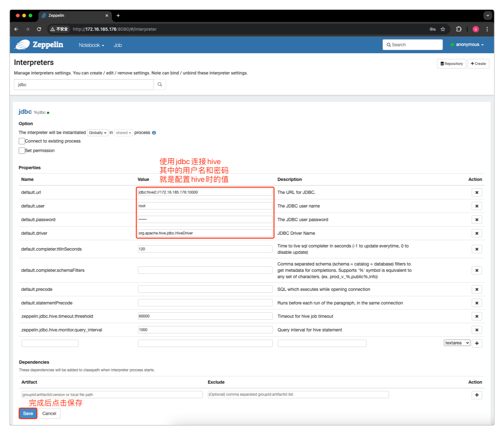This screenshot has height=435, width=504.
Task: Click the new property description field
Action: click(322, 343)
